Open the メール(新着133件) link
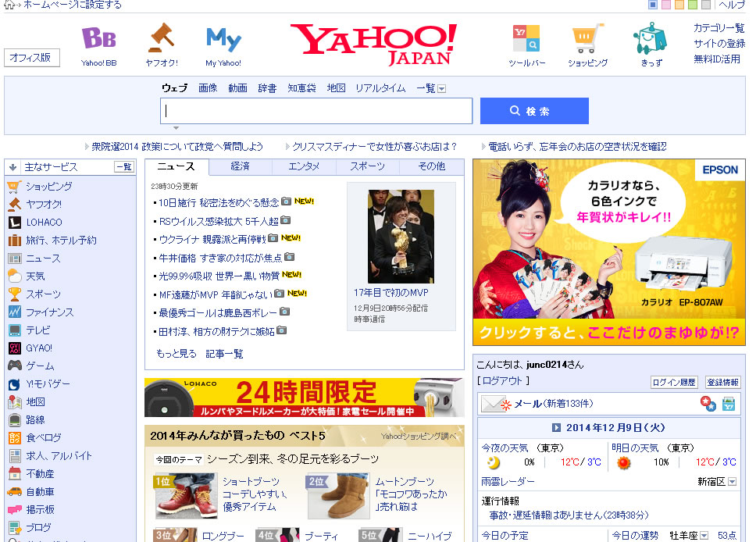Image resolution: width=756 pixels, height=542 pixels. pyautogui.click(x=554, y=404)
